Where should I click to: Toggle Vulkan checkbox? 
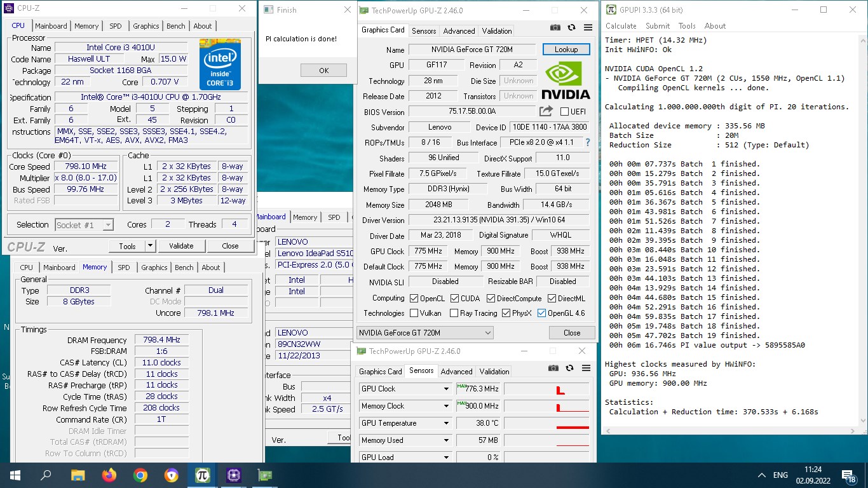point(414,313)
